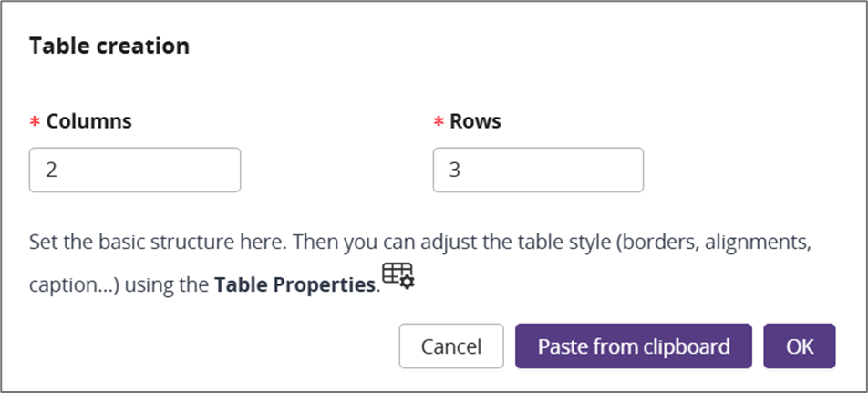868x393 pixels.
Task: Click the red asterisk beside Columns
Action: (35, 122)
